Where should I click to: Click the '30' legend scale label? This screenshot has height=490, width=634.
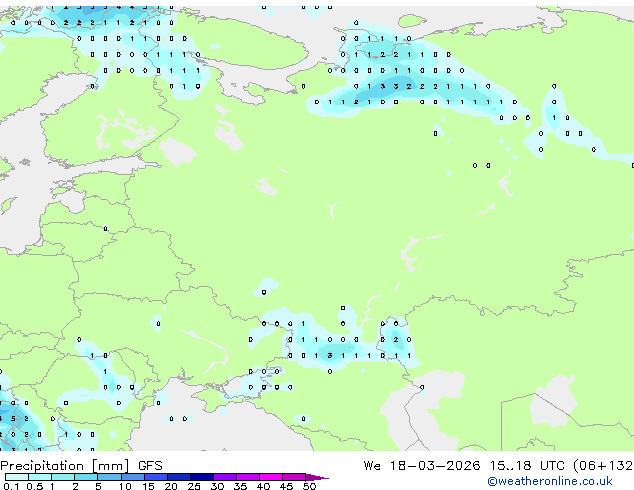[217, 486]
